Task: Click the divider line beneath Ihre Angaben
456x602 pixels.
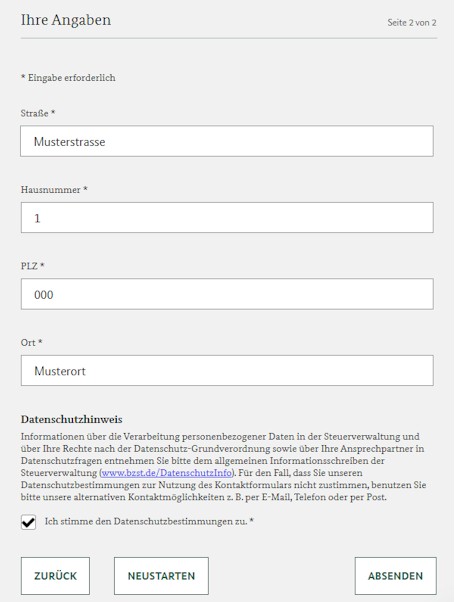Action: click(x=229, y=38)
